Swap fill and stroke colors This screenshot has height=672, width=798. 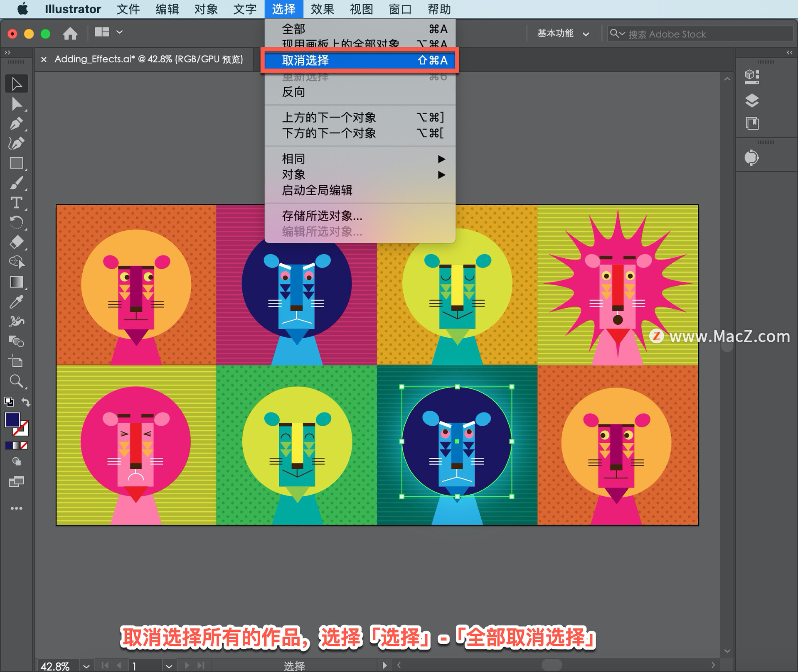click(x=26, y=402)
